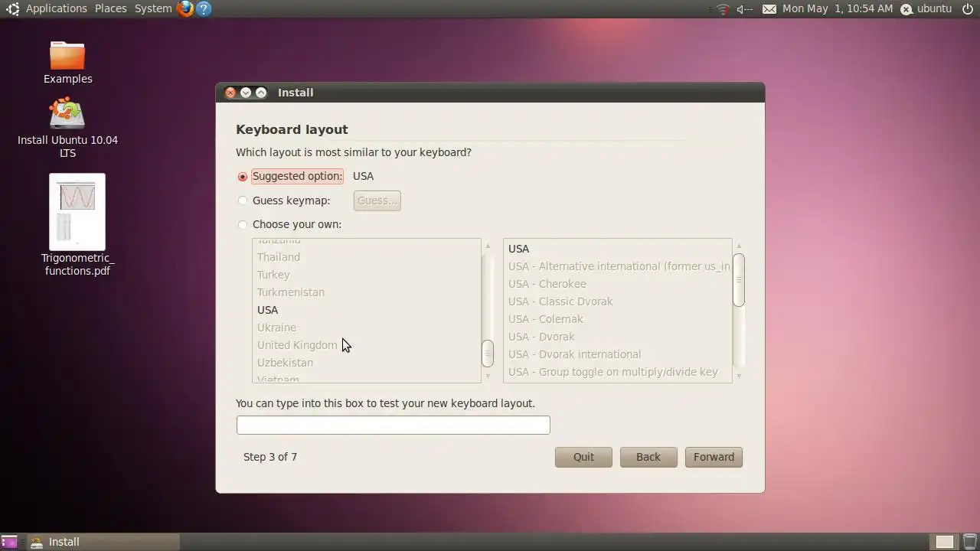Select the Guess keymap radio button
The width and height of the screenshot is (980, 551).
click(x=243, y=201)
